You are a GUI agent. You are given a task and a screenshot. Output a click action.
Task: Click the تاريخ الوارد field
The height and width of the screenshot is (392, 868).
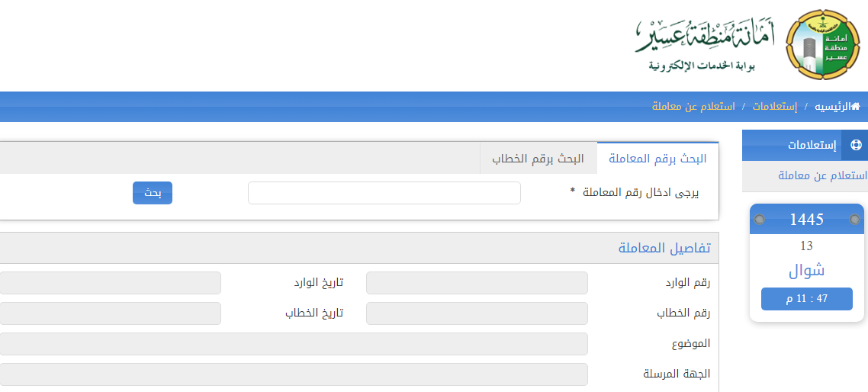[x=111, y=283]
